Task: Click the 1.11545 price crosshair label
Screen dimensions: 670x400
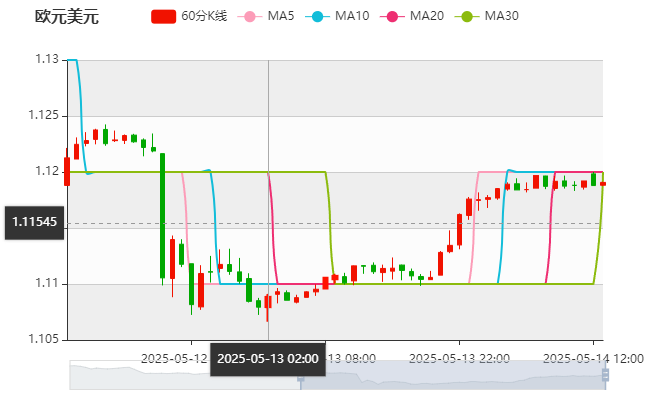Action: tap(33, 223)
